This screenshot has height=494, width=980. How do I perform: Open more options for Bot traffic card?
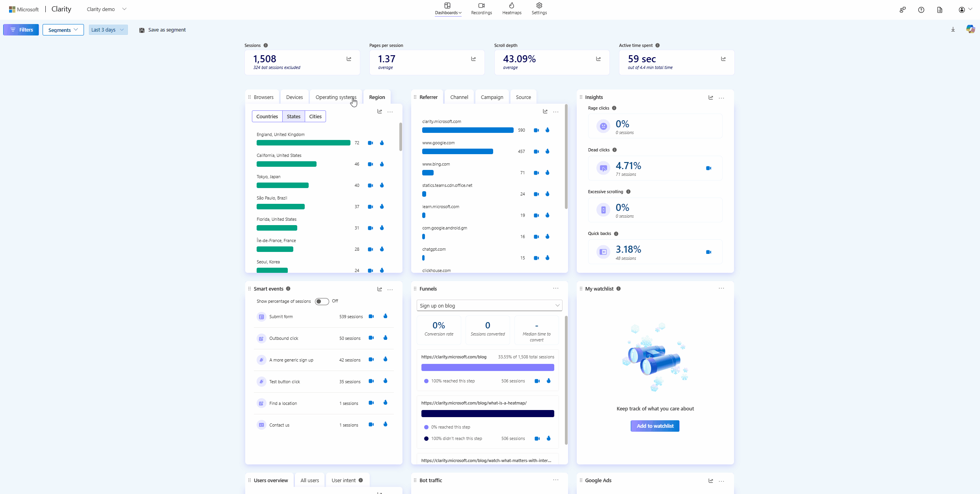click(556, 480)
